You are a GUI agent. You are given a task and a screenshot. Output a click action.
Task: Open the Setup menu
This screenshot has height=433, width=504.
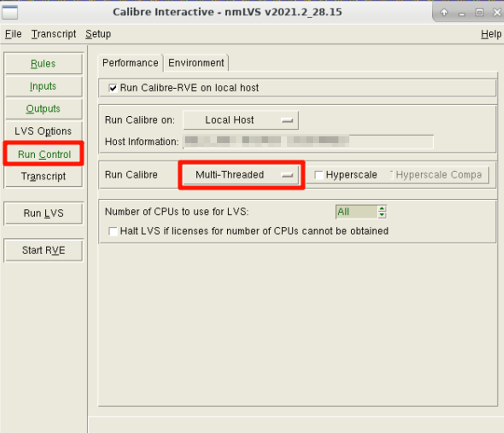coord(98,34)
